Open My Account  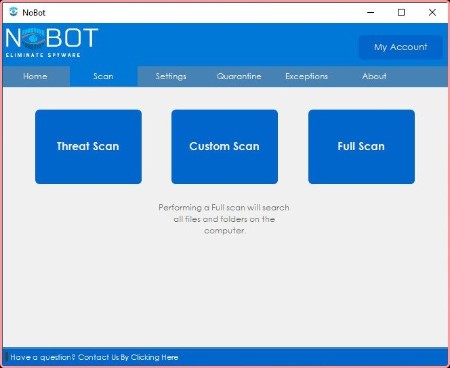(x=401, y=47)
